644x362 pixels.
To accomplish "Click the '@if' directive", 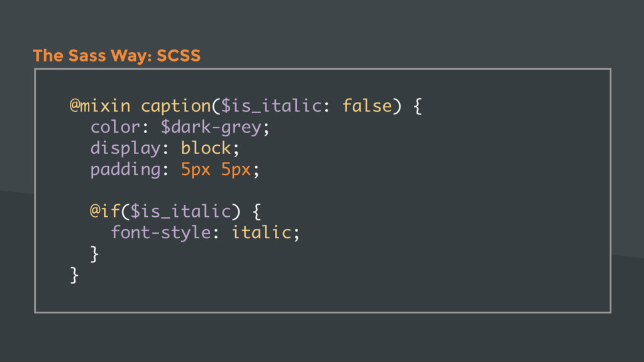I will coord(105,211).
